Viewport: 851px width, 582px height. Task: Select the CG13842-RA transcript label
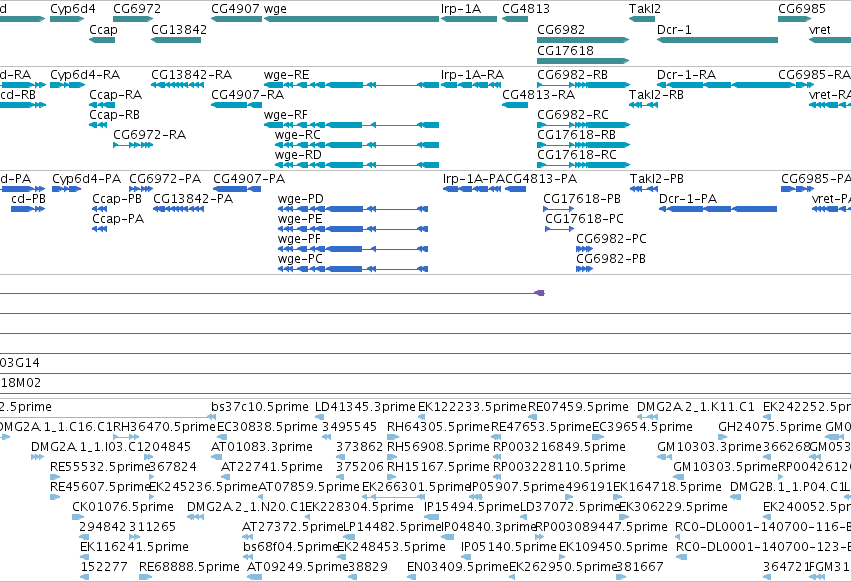click(x=192, y=74)
